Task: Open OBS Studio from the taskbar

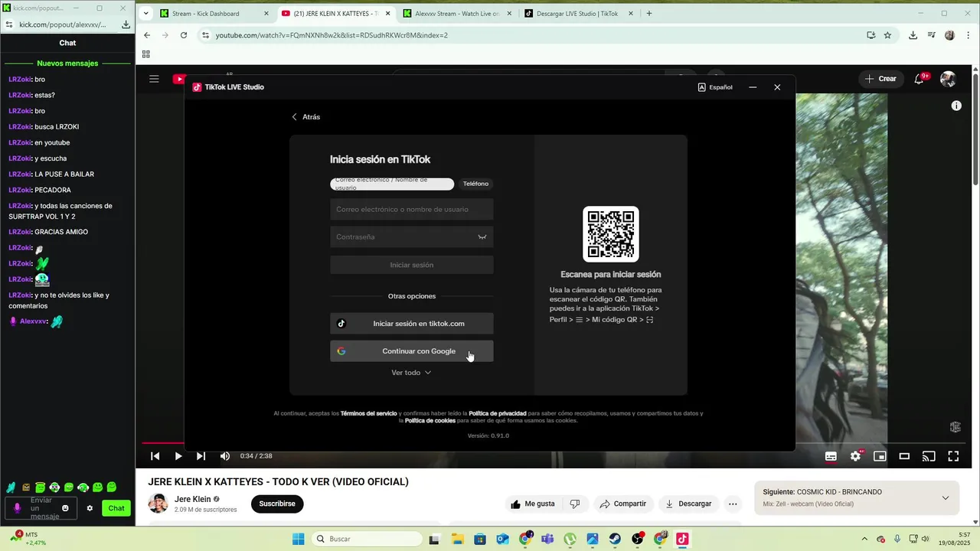Action: (638, 539)
